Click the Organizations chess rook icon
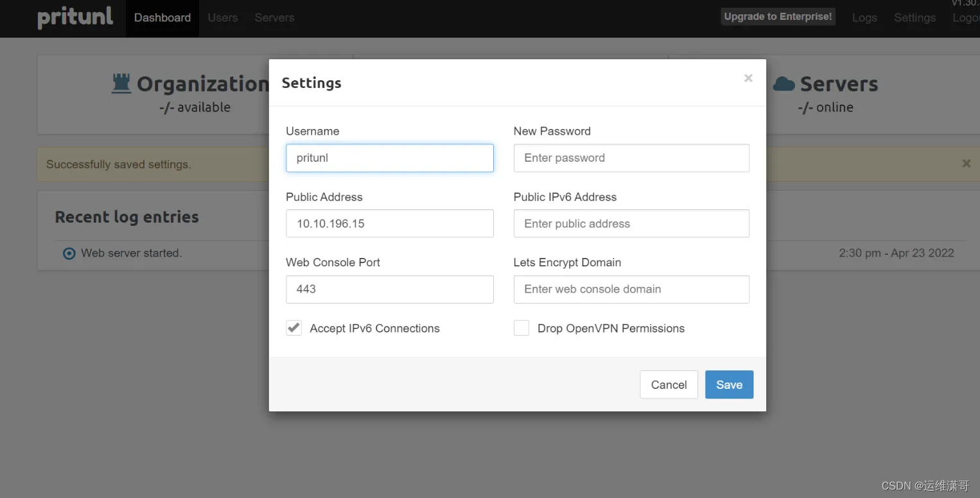Viewport: 980px width, 498px height. coord(121,83)
